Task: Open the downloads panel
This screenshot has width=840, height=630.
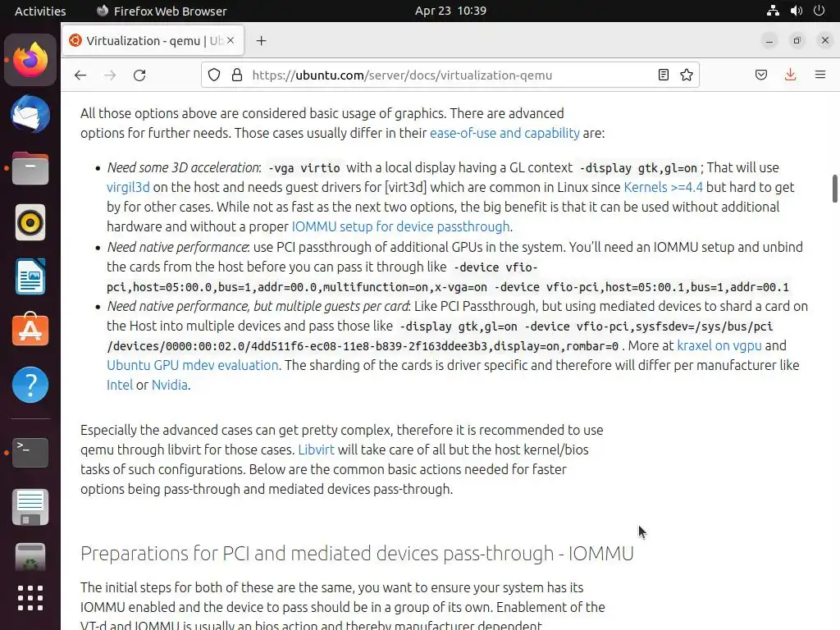Action: (x=790, y=75)
